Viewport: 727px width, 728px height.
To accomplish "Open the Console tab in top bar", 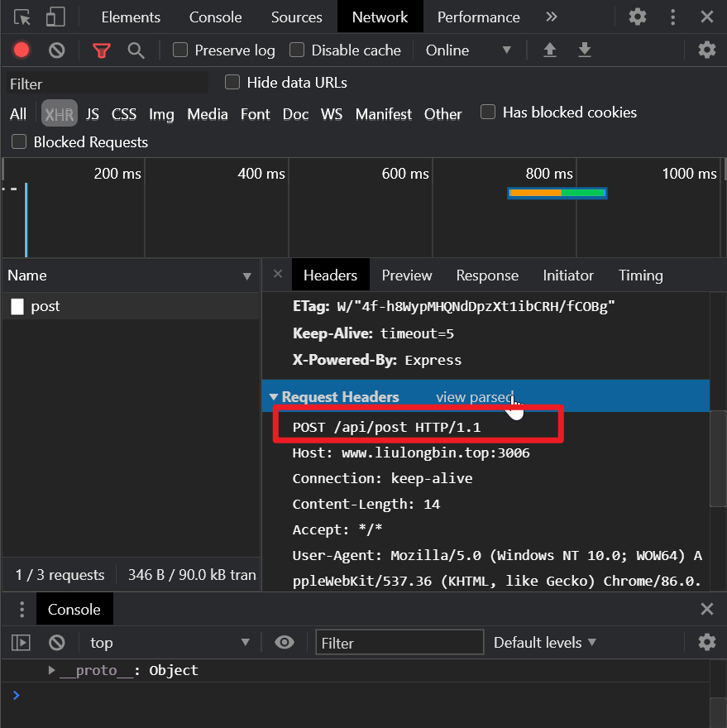I will click(215, 17).
